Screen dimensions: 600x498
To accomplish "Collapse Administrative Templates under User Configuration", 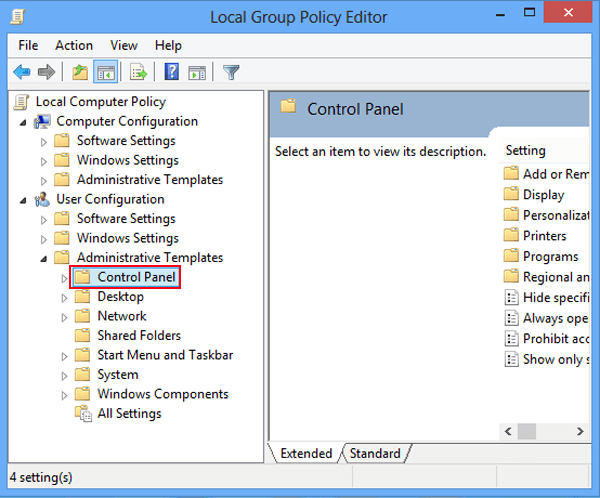I will pos(44,259).
